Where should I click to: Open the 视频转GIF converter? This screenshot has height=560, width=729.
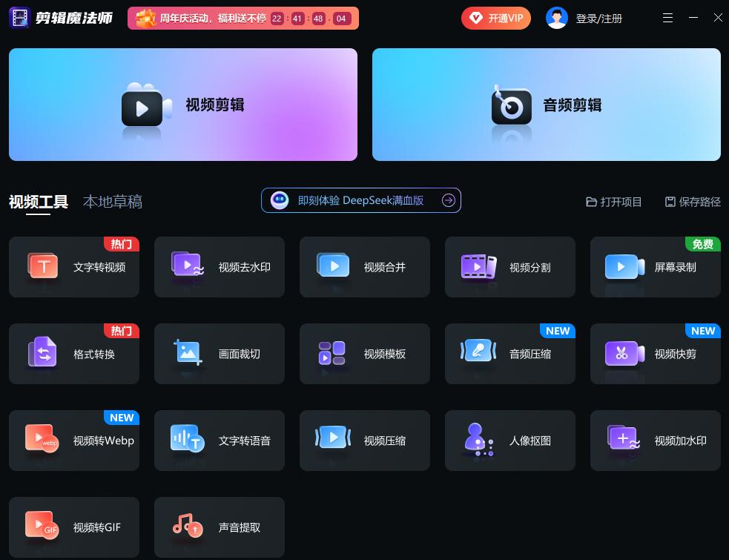[x=74, y=527]
